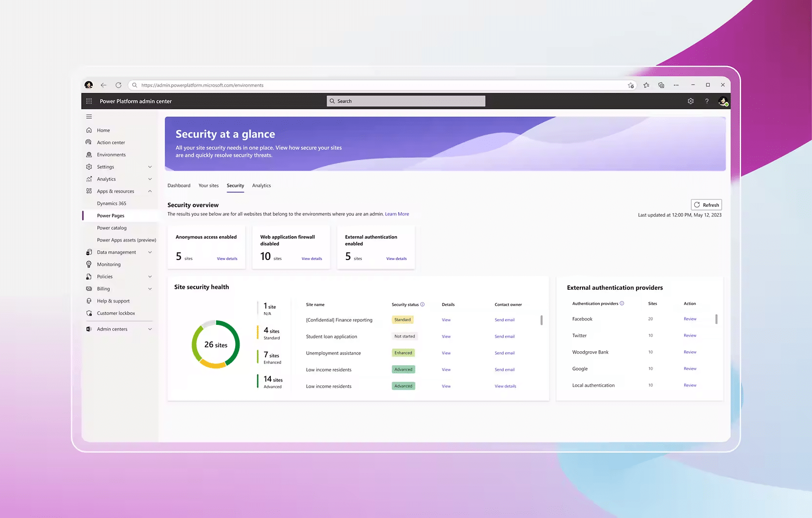Open the Monitoring section
This screenshot has width=812, height=518.
(109, 264)
